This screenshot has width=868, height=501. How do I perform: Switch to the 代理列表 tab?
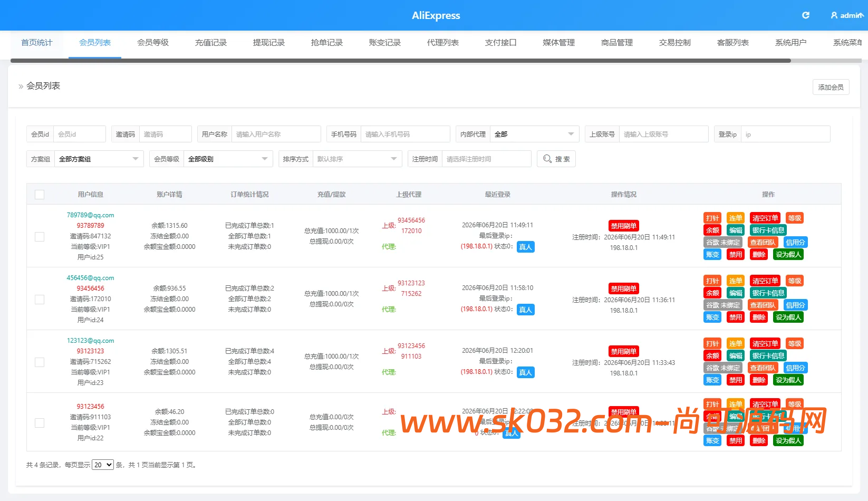[x=443, y=43]
